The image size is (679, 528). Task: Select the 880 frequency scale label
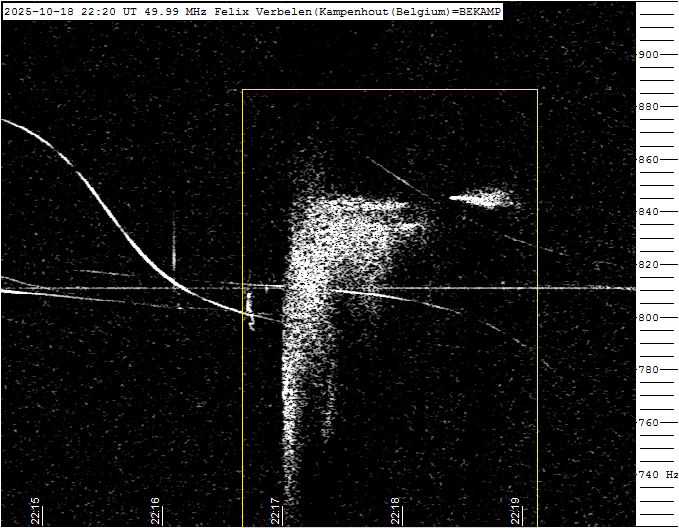(649, 107)
